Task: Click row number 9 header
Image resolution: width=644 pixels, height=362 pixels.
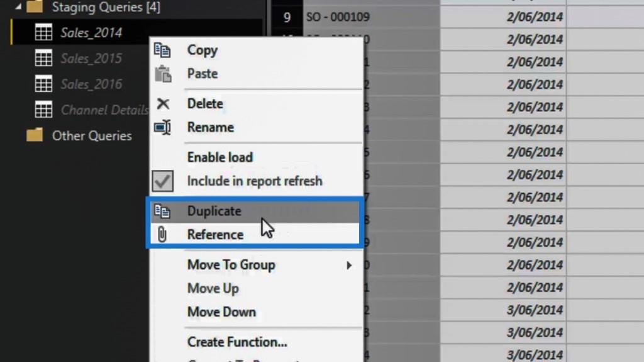Action: [x=287, y=17]
